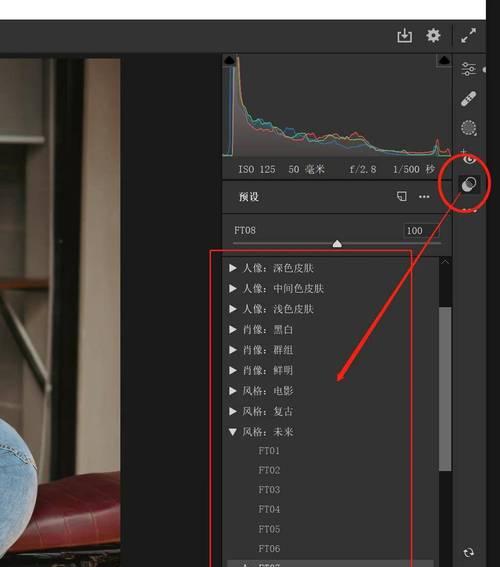The width and height of the screenshot is (500, 567).
Task: Select the masking dotted circle tool
Action: pyautogui.click(x=469, y=128)
